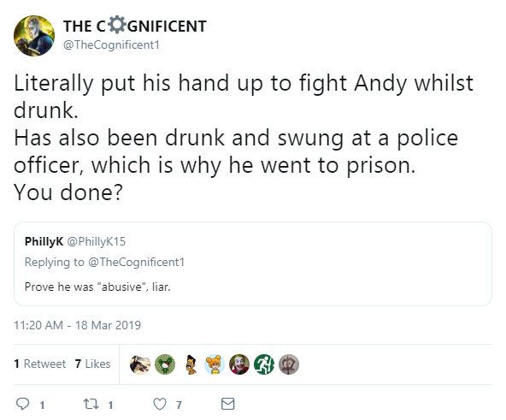Open the cartoon man with black hair avatar
This screenshot has width=506, height=420.
pyautogui.click(x=191, y=364)
